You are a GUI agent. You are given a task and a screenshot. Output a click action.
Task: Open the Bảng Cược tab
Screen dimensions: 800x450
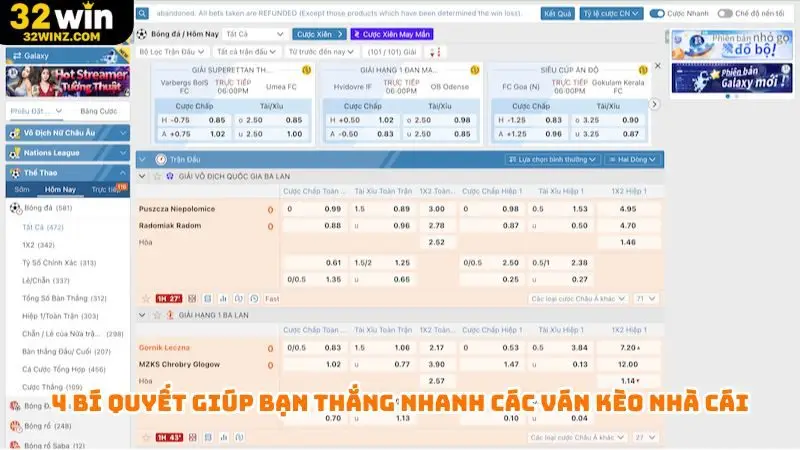click(98, 111)
